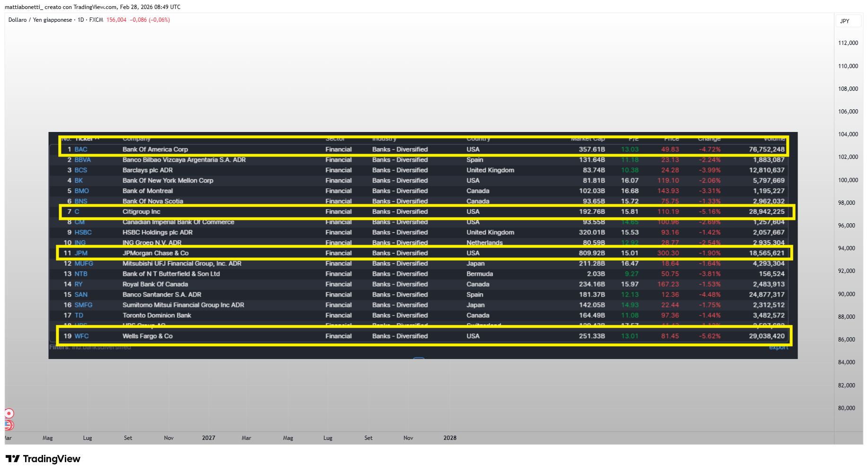Click Royal Bank Of Canada company name
868x473 pixels.
(155, 285)
